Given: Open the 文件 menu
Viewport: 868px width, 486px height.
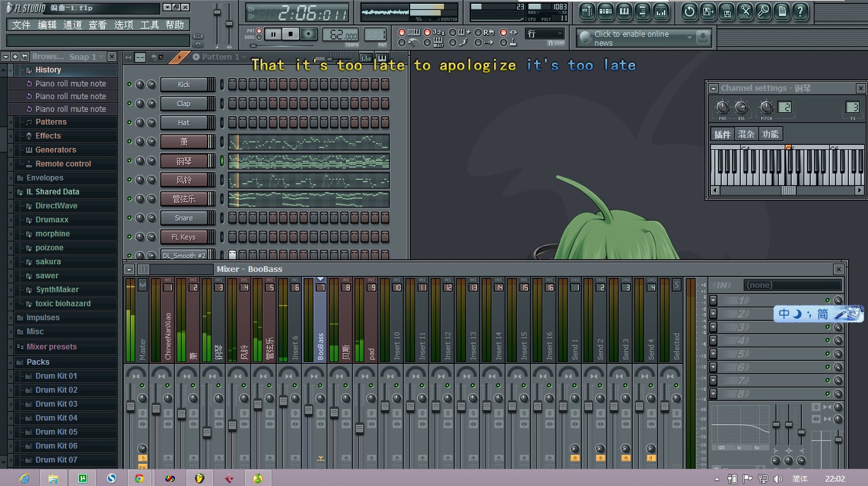Looking at the screenshot, I should [22, 25].
